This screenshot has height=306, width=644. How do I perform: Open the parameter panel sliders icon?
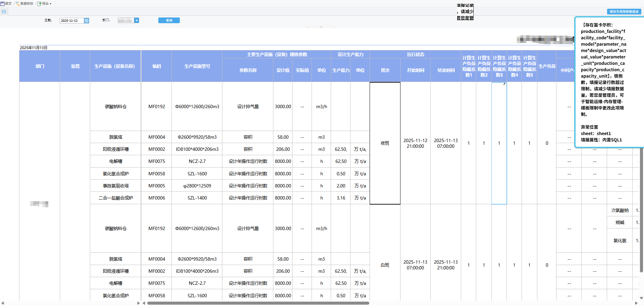pos(4,12)
